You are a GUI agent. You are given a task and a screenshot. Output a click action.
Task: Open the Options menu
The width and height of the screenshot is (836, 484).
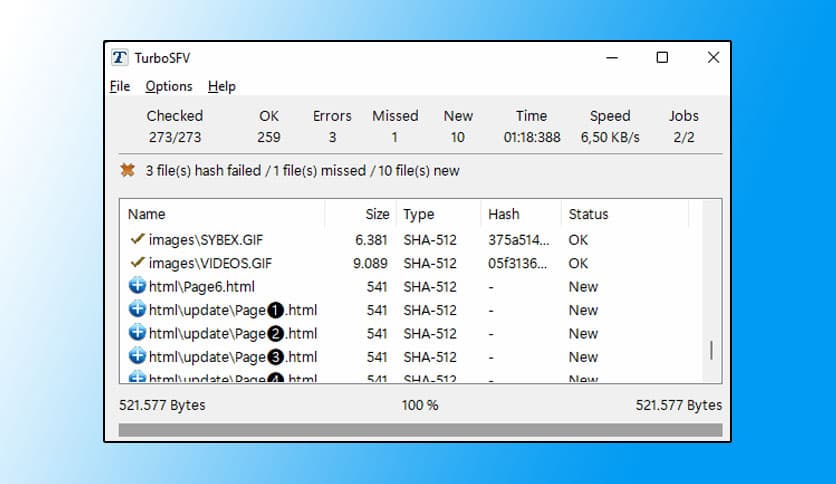coord(168,86)
